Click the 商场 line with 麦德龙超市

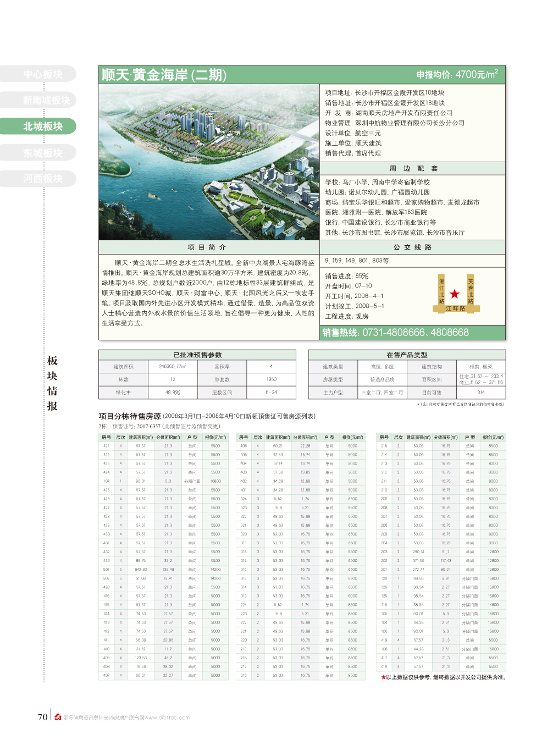coord(402,202)
